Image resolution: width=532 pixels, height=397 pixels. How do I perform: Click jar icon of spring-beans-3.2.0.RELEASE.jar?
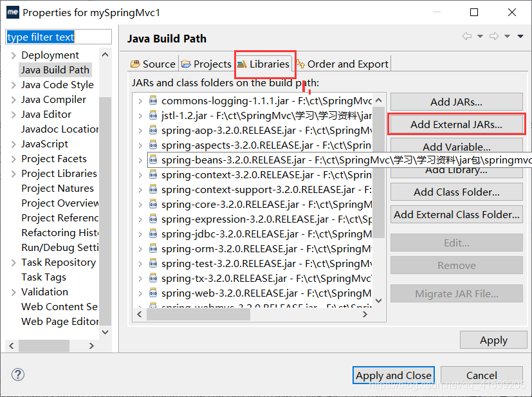pyautogui.click(x=153, y=160)
